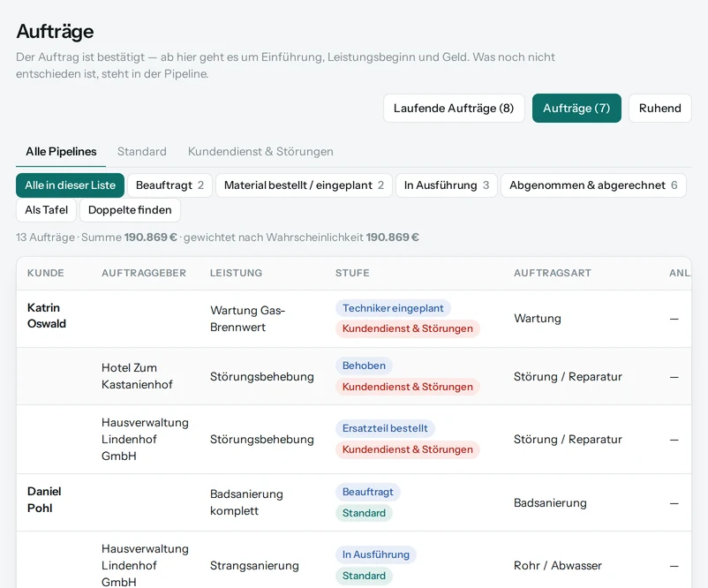Click Hausverwaltung Lindenhof GmbH in Strangsanierung row
708x588 pixels.
pyautogui.click(x=145, y=565)
